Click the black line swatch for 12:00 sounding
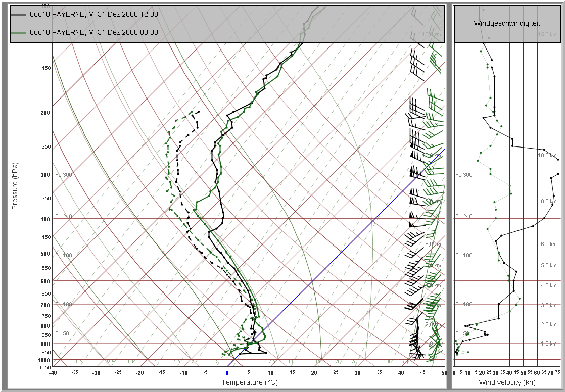The width and height of the screenshot is (565, 392). pos(20,15)
